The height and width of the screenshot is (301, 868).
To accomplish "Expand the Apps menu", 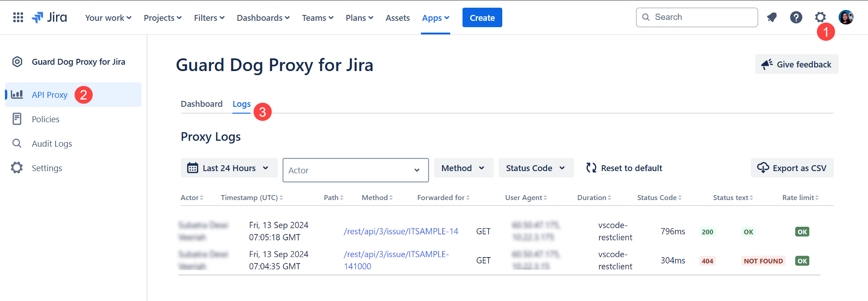I will pos(435,18).
